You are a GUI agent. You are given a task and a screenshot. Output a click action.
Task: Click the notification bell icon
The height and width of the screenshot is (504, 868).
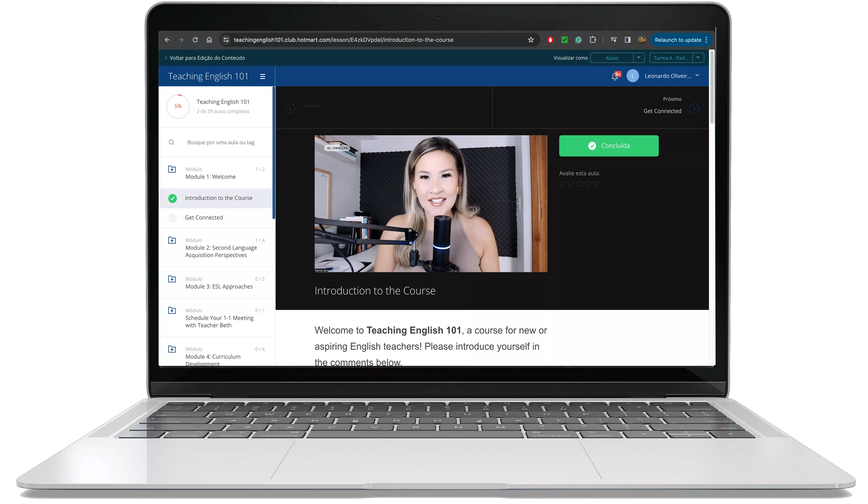pyautogui.click(x=614, y=76)
